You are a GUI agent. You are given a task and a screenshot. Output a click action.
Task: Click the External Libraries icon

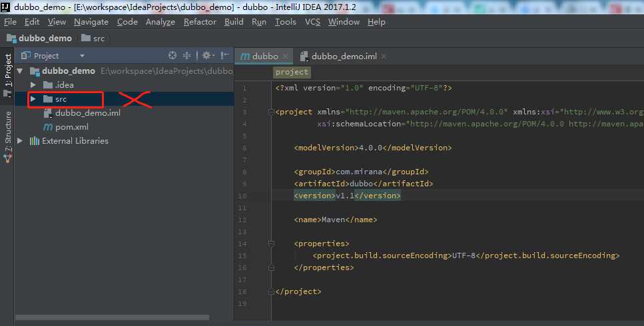[x=35, y=140]
